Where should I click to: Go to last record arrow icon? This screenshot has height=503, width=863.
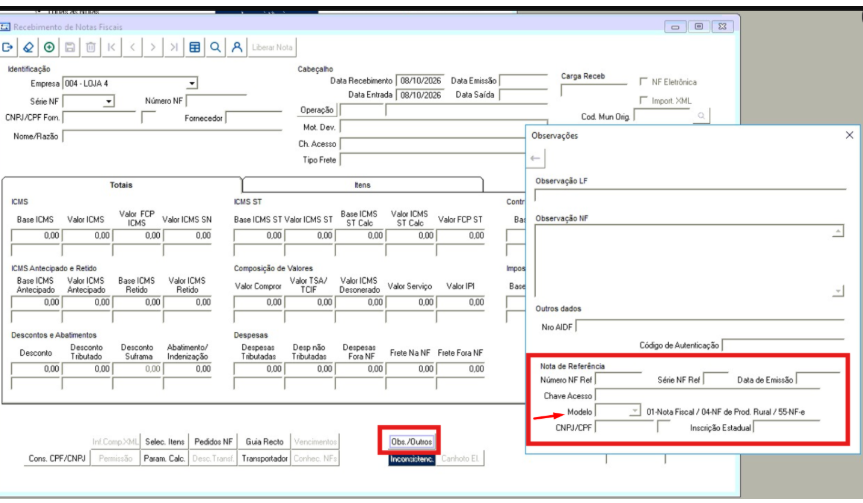[174, 47]
